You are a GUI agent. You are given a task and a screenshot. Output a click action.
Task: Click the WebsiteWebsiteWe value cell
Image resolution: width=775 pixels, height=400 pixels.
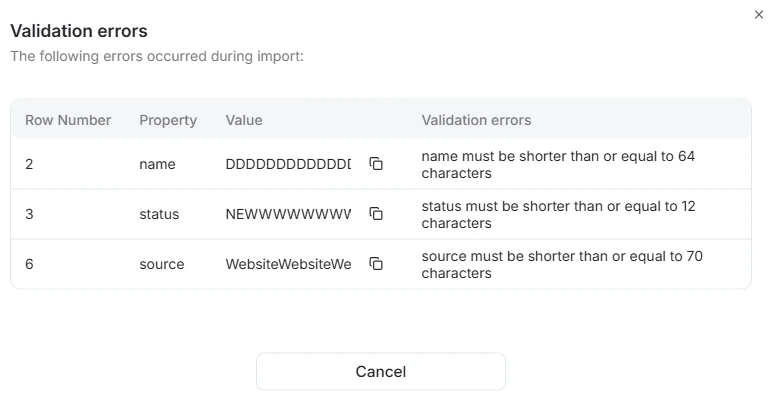coord(288,264)
